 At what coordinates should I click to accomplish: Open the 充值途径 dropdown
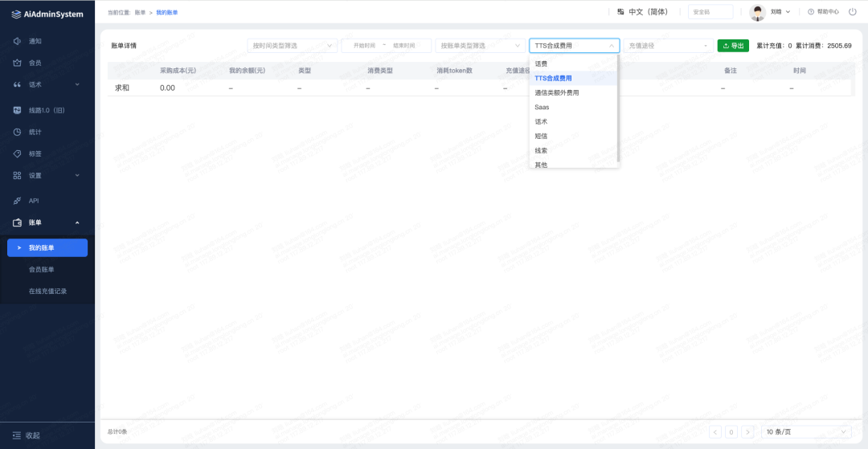668,46
